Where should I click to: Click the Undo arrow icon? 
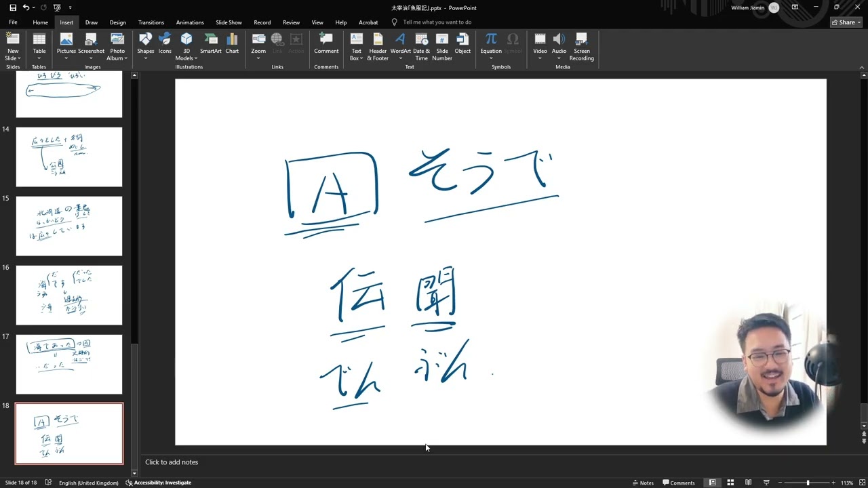click(26, 7)
